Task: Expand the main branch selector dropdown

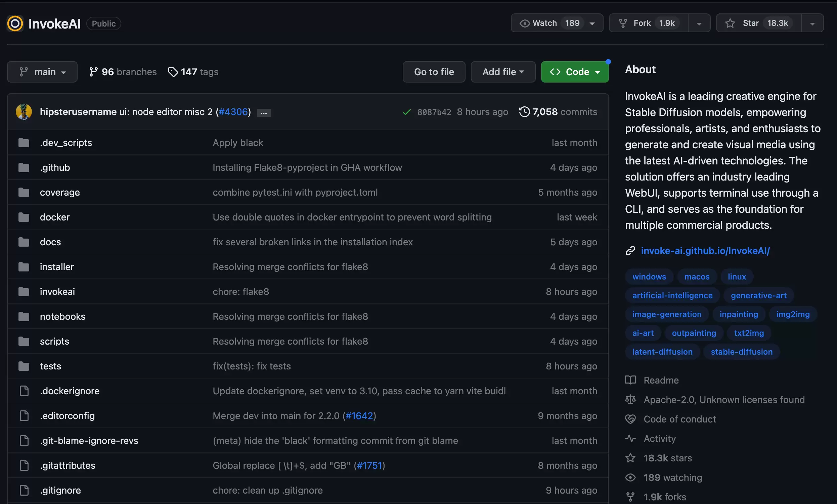Action: 42,72
